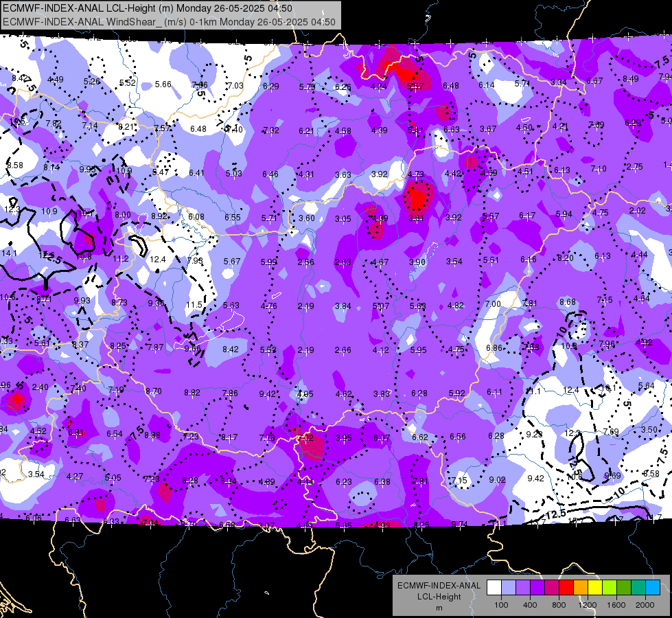Screen dimensions: 672x618
Task: Select the grid value '2.66'
Action: [x=343, y=350]
